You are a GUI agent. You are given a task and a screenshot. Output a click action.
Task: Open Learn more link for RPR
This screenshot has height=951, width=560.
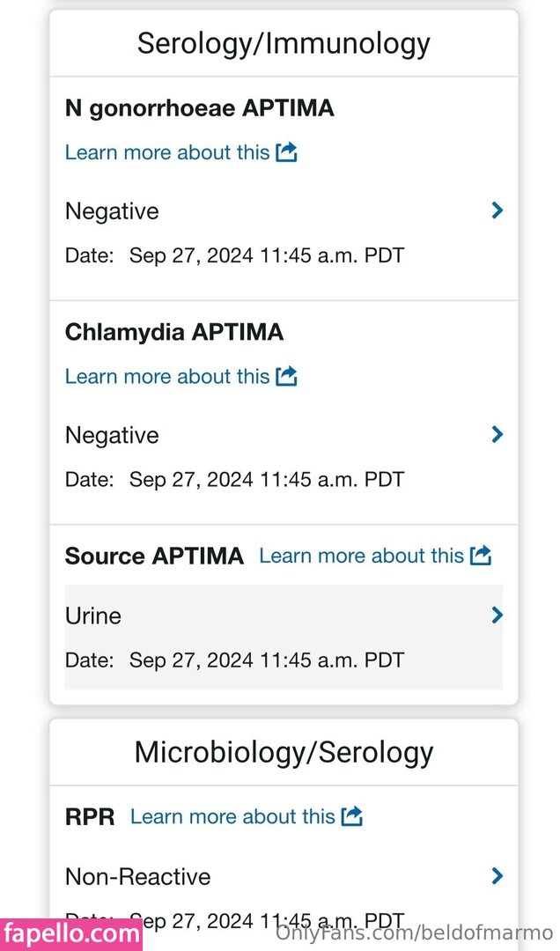tap(232, 816)
